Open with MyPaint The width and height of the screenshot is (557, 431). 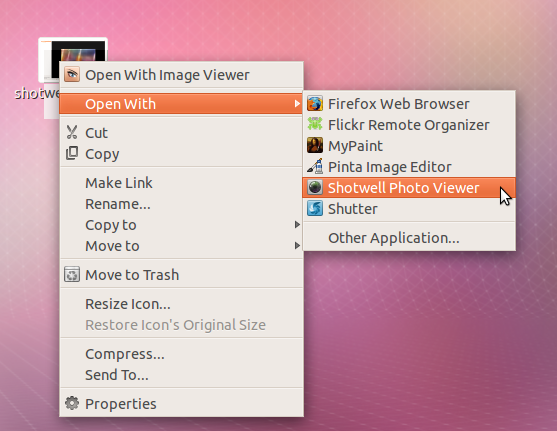click(x=409, y=146)
